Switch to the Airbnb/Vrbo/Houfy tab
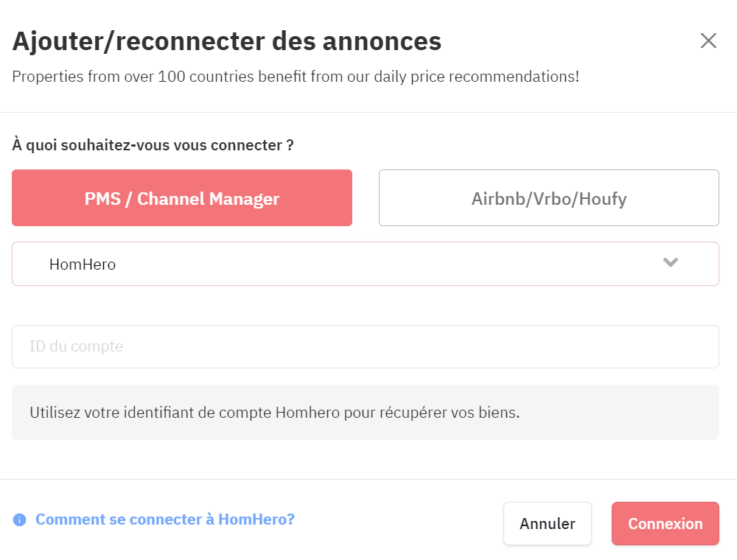Viewport: 737px width, 560px height. 548,197
